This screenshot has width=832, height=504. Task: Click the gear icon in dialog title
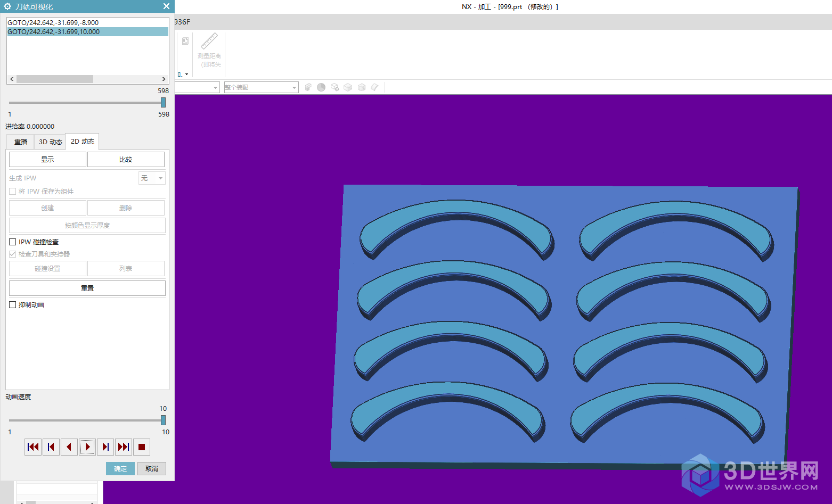tap(7, 6)
